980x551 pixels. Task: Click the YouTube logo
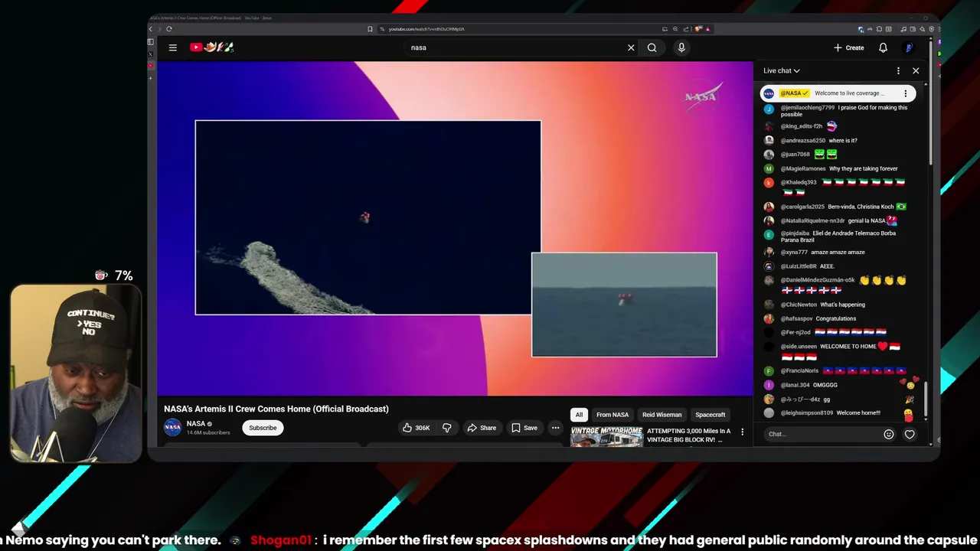(x=212, y=47)
